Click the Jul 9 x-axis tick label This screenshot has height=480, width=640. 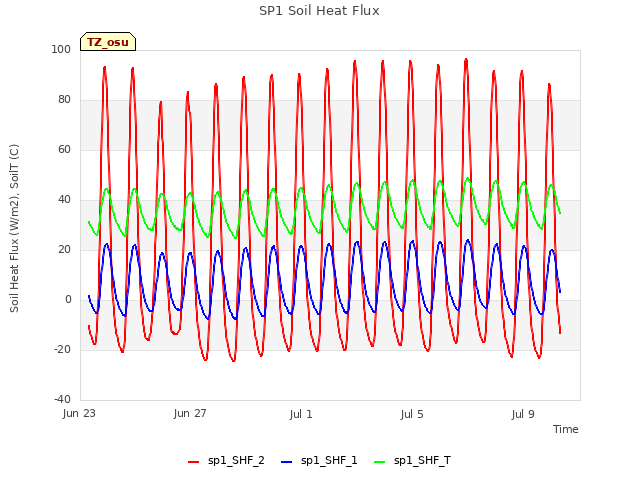pyautogui.click(x=523, y=414)
